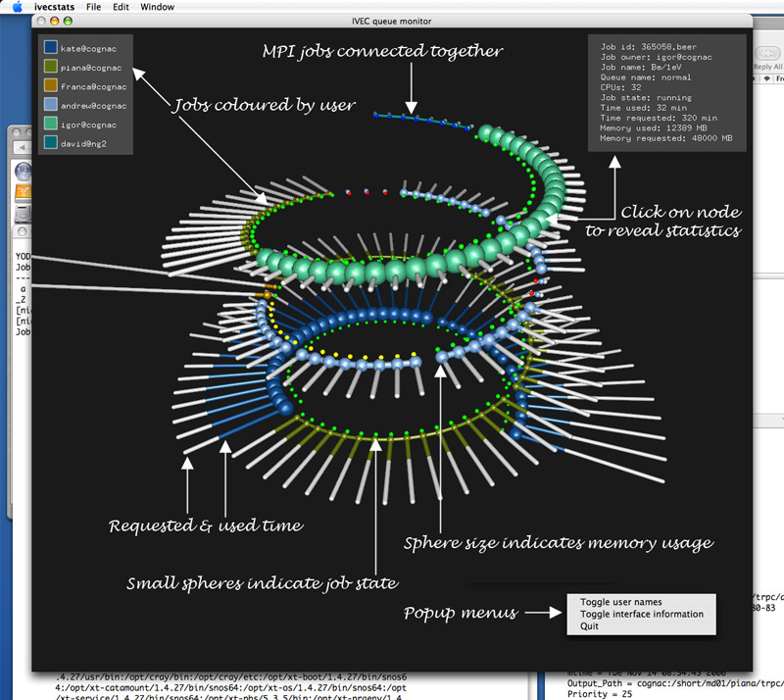Open the Edit menu
Viewport: 784px width, 700px height.
121,7
